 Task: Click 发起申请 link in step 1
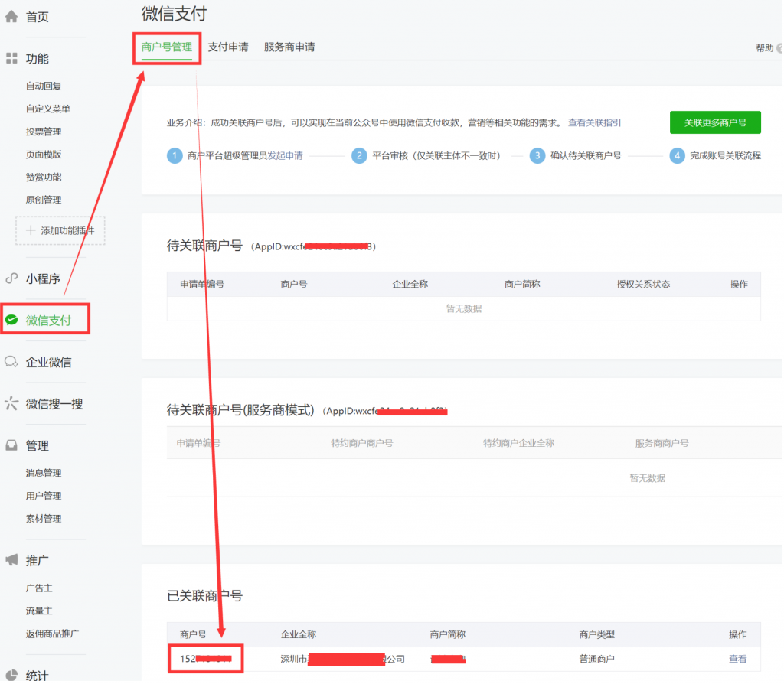(285, 155)
